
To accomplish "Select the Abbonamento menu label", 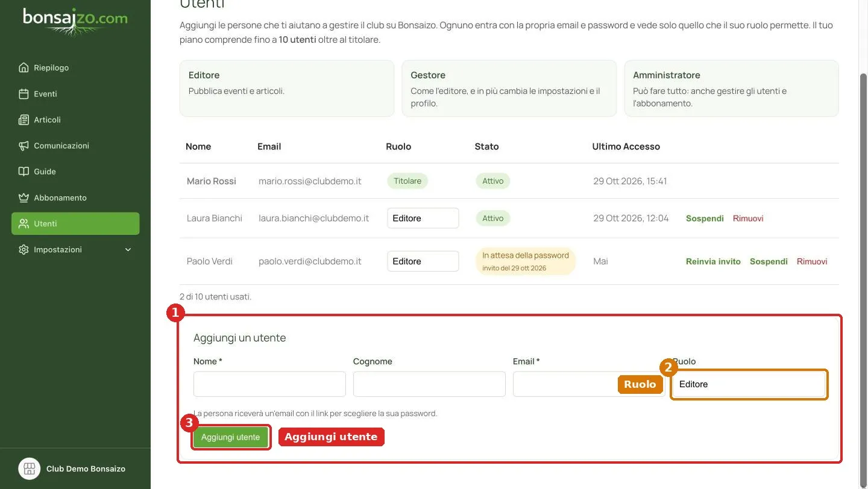I will click(60, 198).
